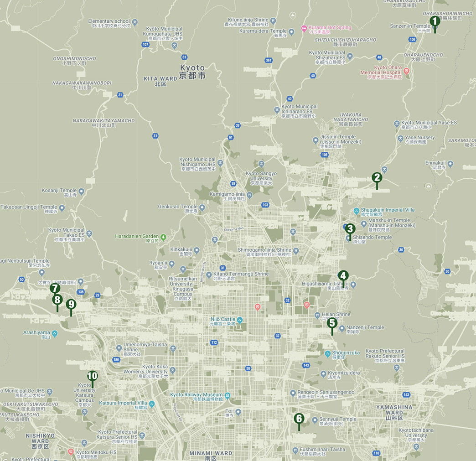Image resolution: width=476 pixels, height=461 pixels.
Task: Select numbered marker 3 near Shisendo Temple
Action: (x=350, y=229)
